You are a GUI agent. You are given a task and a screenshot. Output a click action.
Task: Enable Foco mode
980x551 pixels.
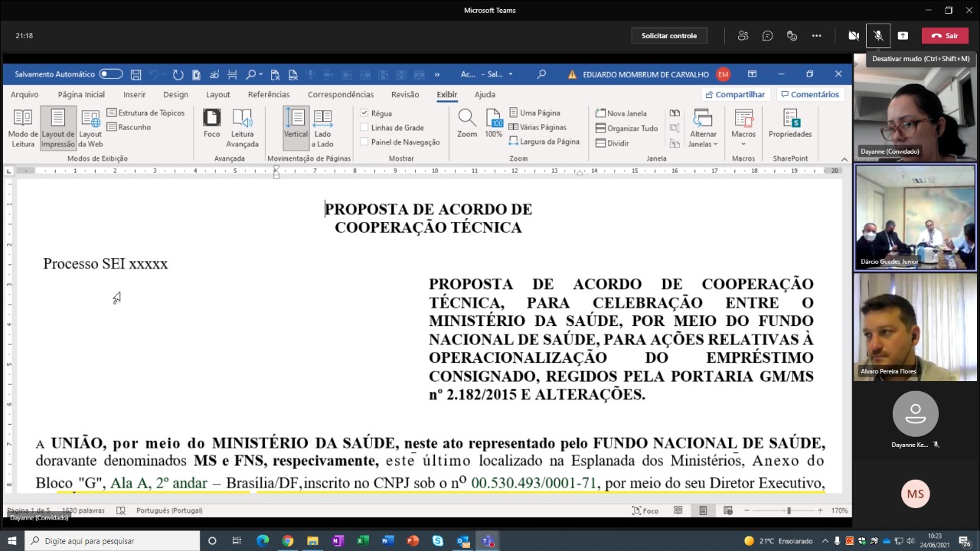point(211,124)
